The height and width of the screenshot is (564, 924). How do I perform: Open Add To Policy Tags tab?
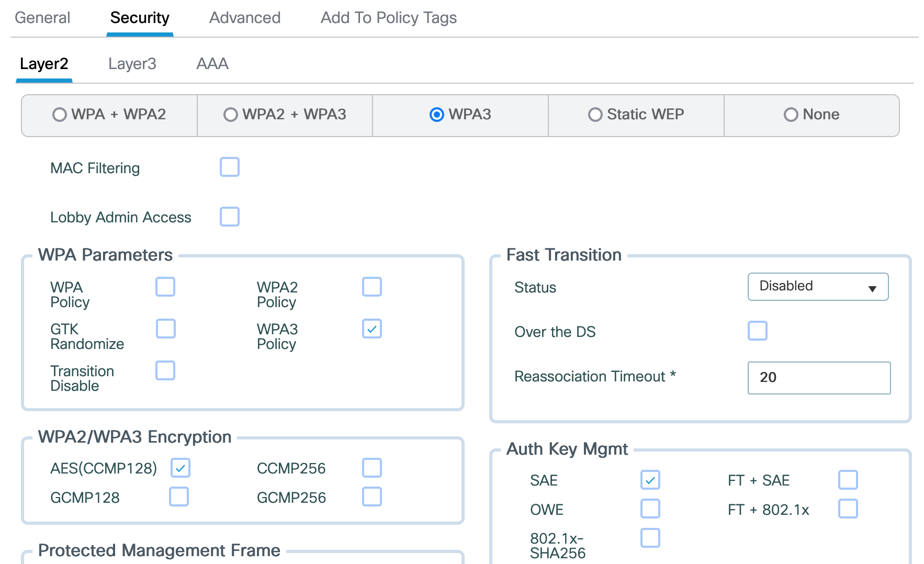coord(388,18)
